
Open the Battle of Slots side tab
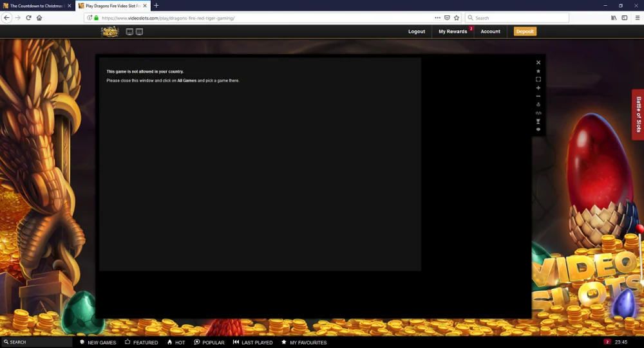click(x=638, y=114)
